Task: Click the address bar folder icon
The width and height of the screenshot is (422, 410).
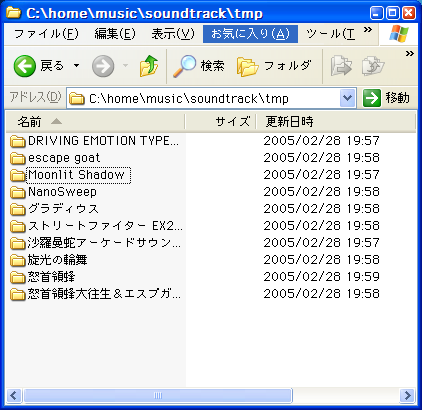Action: click(77, 98)
